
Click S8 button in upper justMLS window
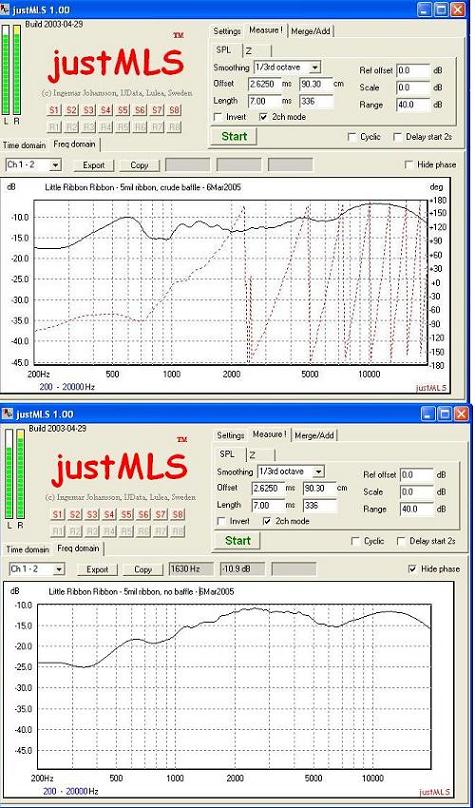coord(175,110)
